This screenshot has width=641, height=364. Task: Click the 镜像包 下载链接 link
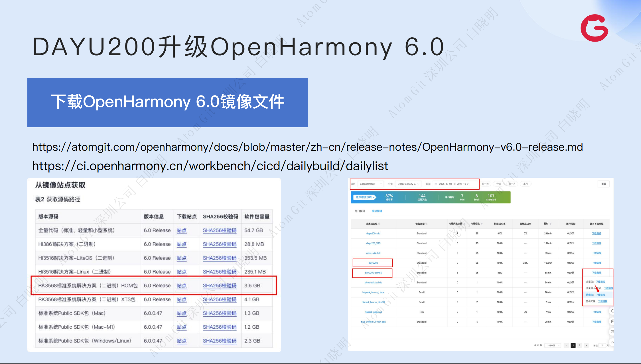click(600, 295)
